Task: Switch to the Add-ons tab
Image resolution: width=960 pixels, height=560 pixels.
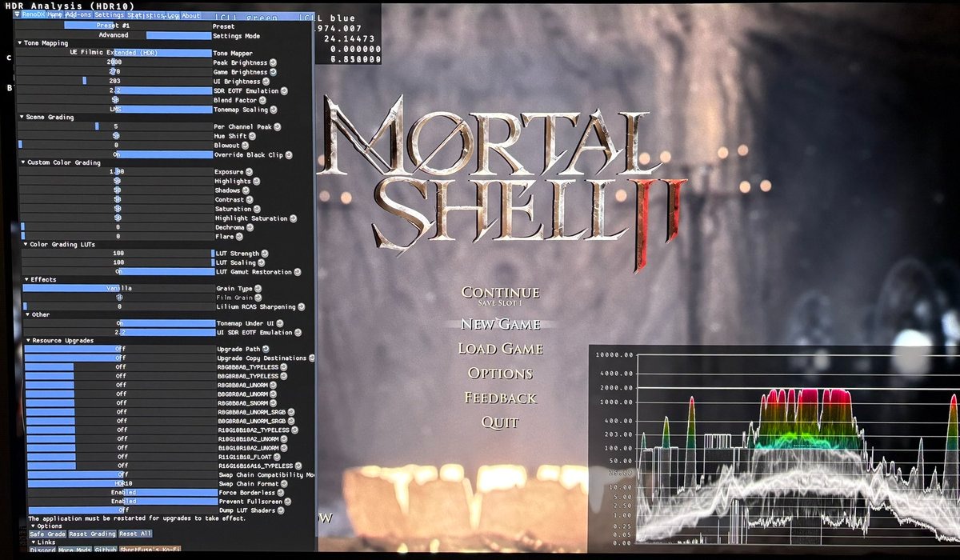Action: click(78, 15)
